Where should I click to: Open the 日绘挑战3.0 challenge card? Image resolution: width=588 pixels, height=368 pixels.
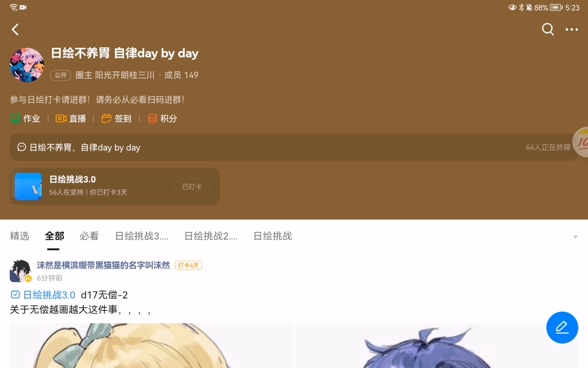point(115,186)
